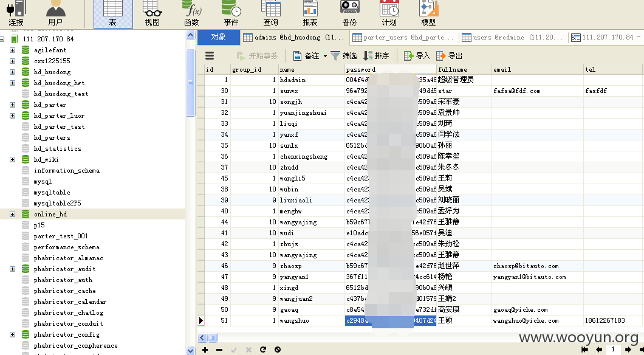Expand the phabricator_audit database node
The width and height of the screenshot is (644, 355).
coord(12,269)
